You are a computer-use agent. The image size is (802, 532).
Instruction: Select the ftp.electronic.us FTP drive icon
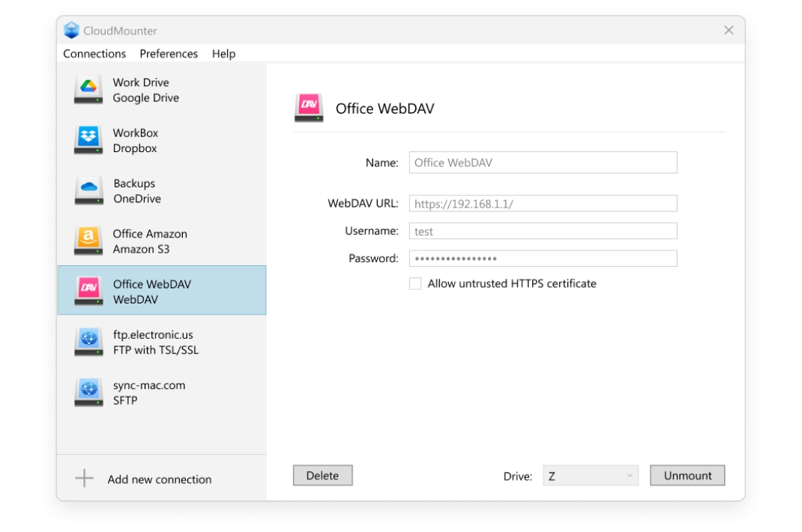click(88, 342)
